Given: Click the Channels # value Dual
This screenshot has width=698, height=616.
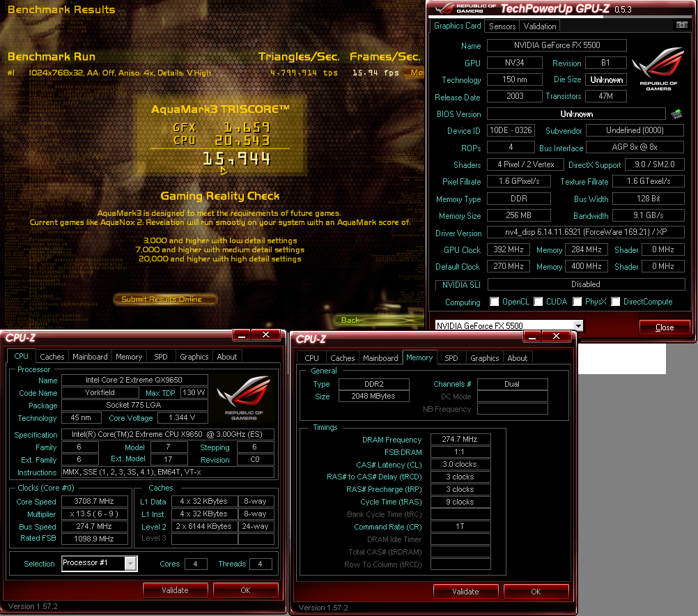Looking at the screenshot, I should tap(512, 384).
